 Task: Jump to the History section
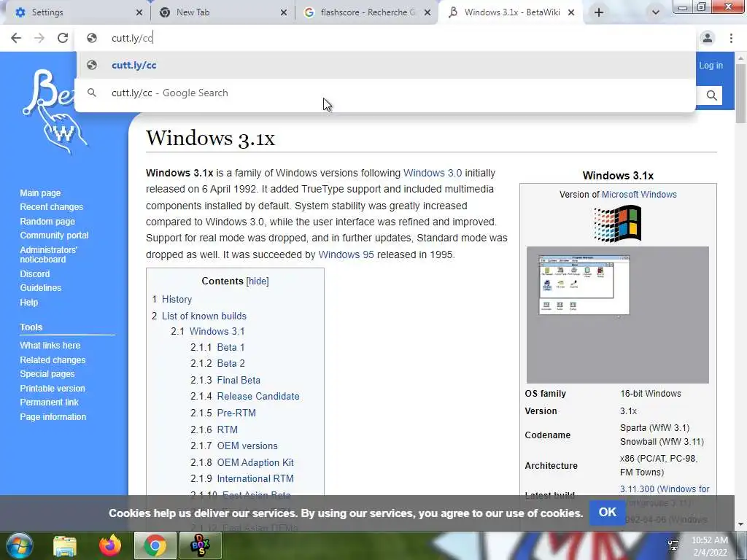tap(177, 299)
